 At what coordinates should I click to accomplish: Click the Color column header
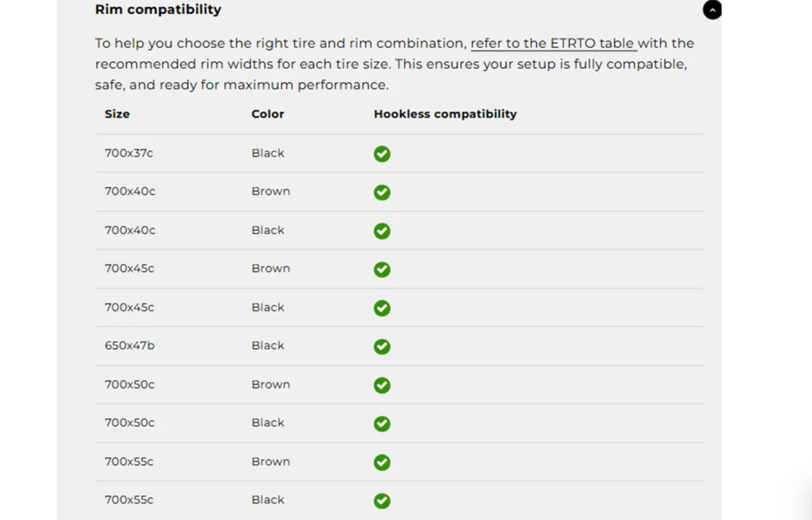[267, 114]
